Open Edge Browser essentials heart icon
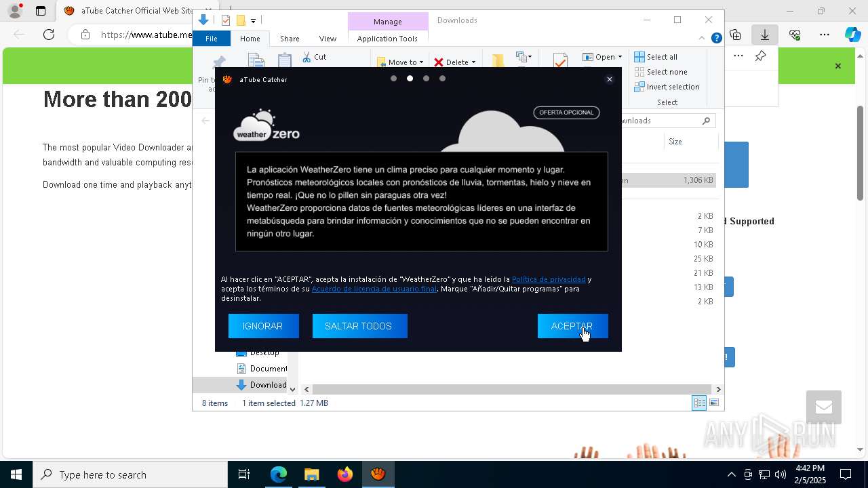This screenshot has height=488, width=868. [x=795, y=35]
